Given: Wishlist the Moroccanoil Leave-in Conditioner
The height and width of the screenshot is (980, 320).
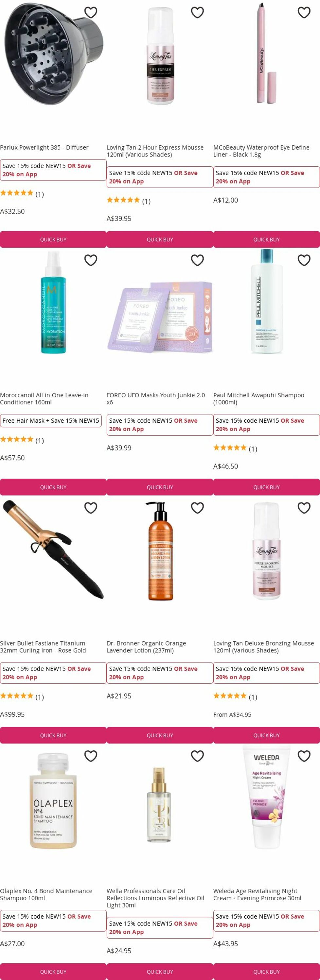Looking at the screenshot, I should (x=91, y=260).
